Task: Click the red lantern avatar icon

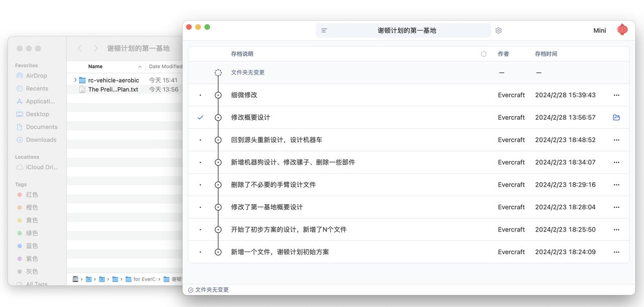Action: [622, 30]
